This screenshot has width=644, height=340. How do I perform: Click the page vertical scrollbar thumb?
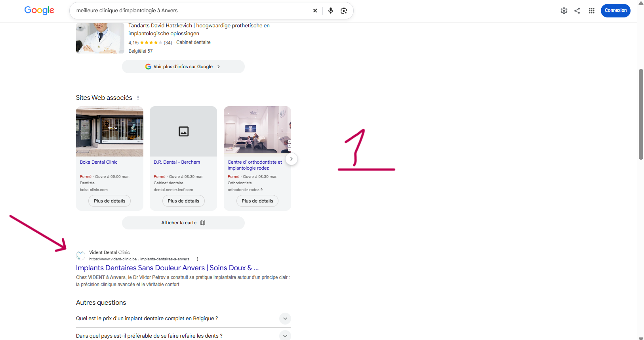tap(641, 114)
